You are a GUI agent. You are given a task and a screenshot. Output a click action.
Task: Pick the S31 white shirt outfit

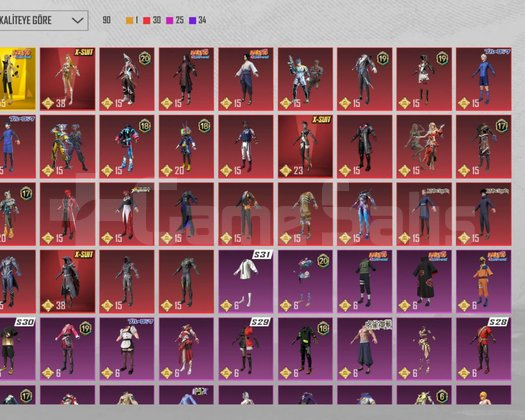tap(246, 281)
